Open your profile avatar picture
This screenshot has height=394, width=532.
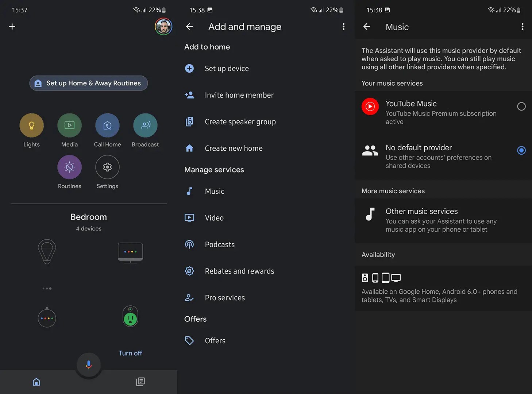pyautogui.click(x=163, y=26)
